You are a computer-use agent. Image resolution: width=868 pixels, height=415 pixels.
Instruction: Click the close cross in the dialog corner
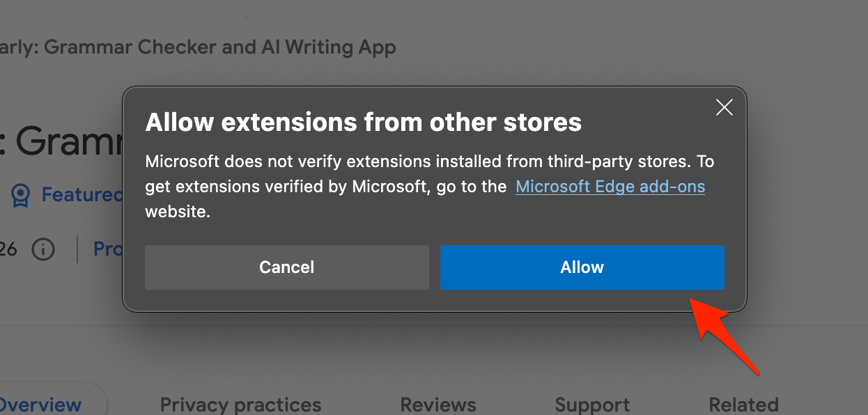tap(724, 107)
